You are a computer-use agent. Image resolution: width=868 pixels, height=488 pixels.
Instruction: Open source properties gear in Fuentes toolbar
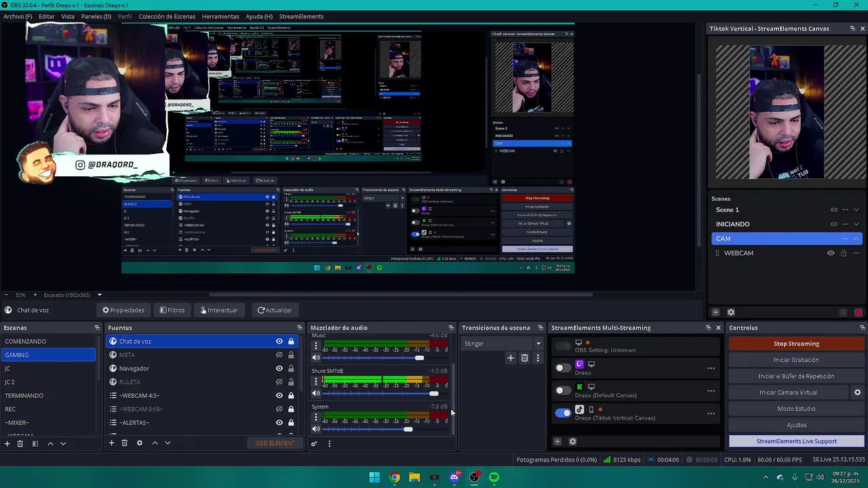coord(140,443)
